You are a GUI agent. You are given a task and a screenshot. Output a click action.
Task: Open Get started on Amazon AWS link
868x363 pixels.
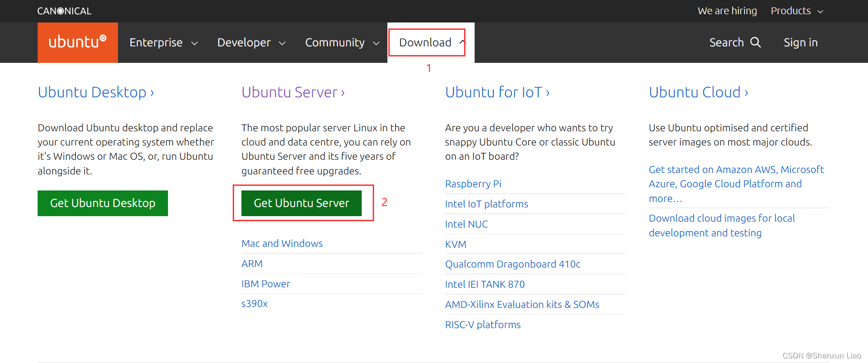(736, 184)
